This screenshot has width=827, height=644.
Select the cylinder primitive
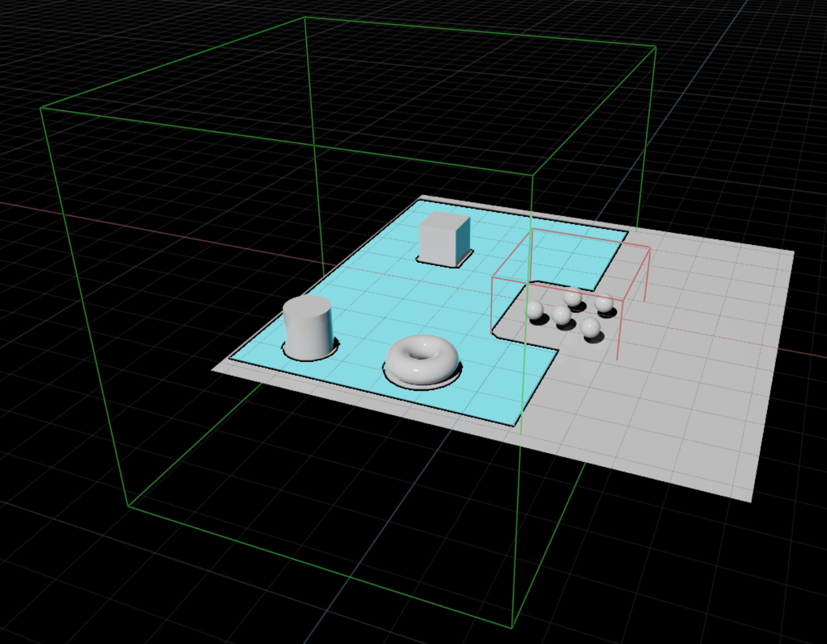point(308,327)
